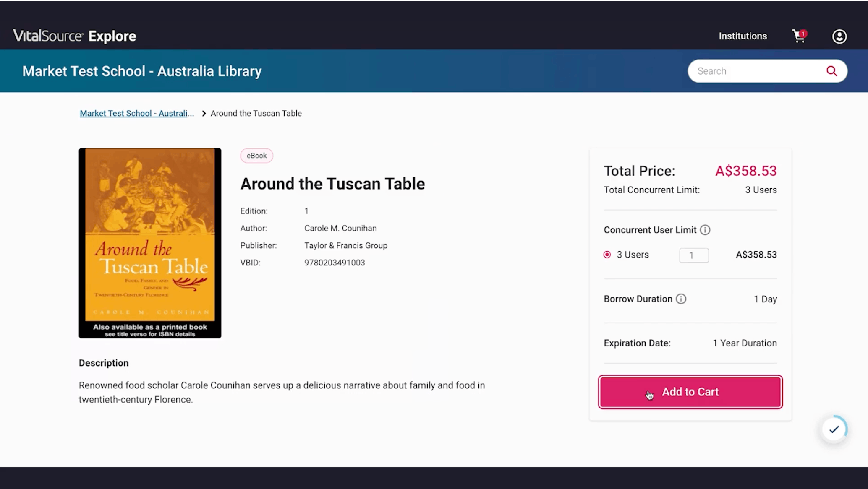
Task: Click the VitalSource Explore logo
Action: pyautogui.click(x=74, y=36)
